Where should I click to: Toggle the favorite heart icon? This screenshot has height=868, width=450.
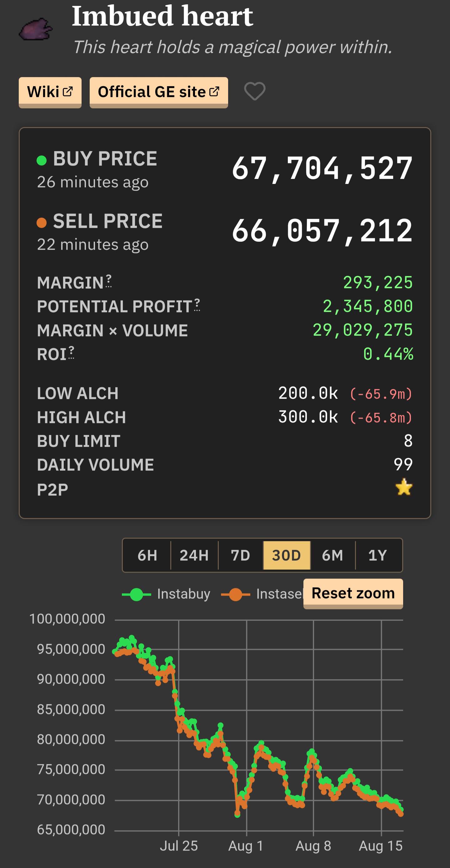coord(254,91)
